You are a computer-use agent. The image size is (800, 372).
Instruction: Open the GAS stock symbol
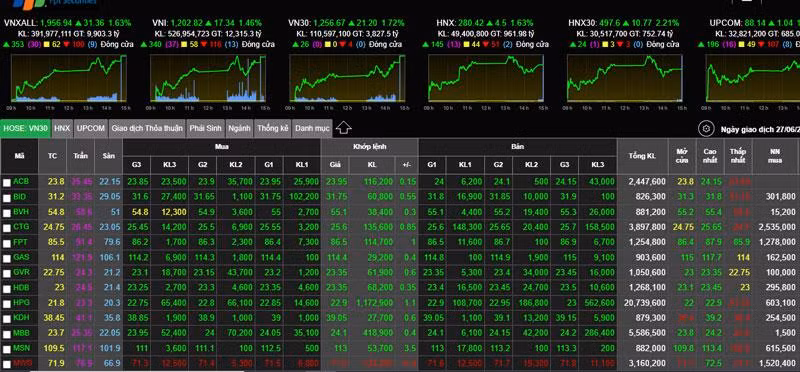click(21, 257)
